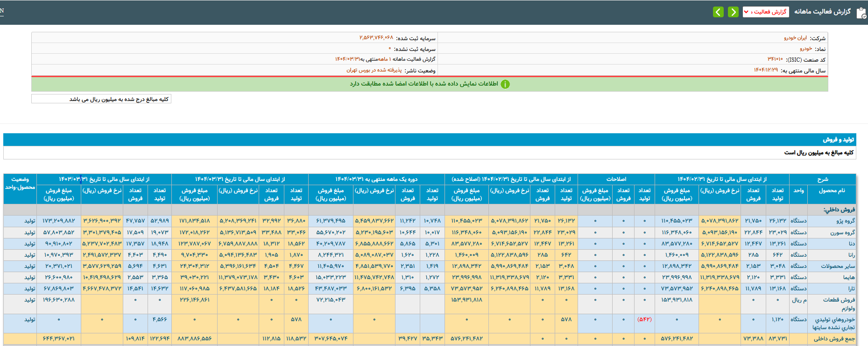Open the گزارش فعالیت dropdown
868x346 pixels.
tap(766, 12)
